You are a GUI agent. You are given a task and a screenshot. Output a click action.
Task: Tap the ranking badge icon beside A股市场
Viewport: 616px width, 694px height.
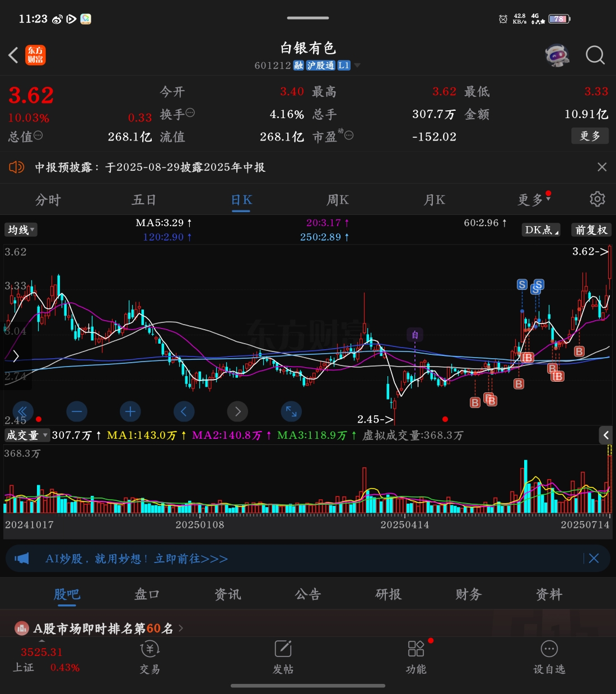click(21, 629)
